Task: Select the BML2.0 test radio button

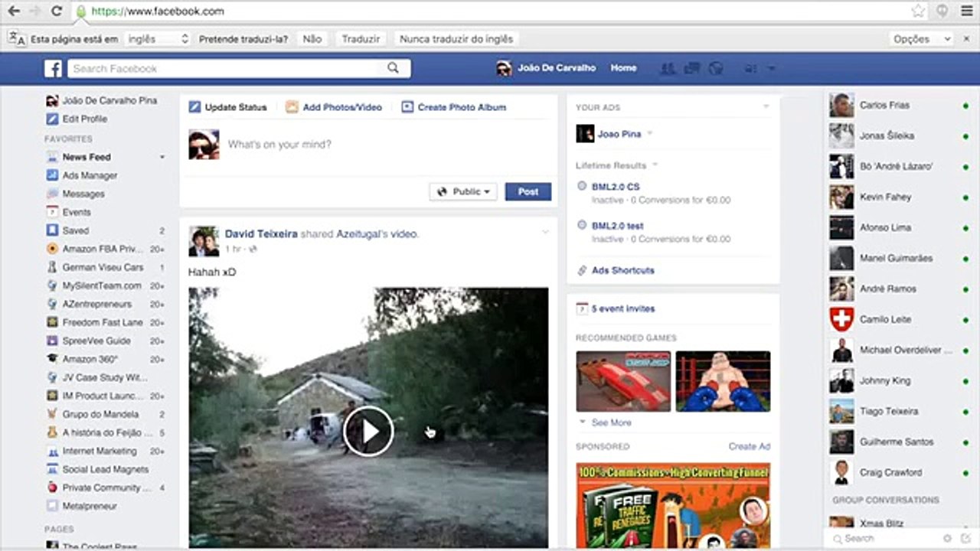Action: coord(582,226)
